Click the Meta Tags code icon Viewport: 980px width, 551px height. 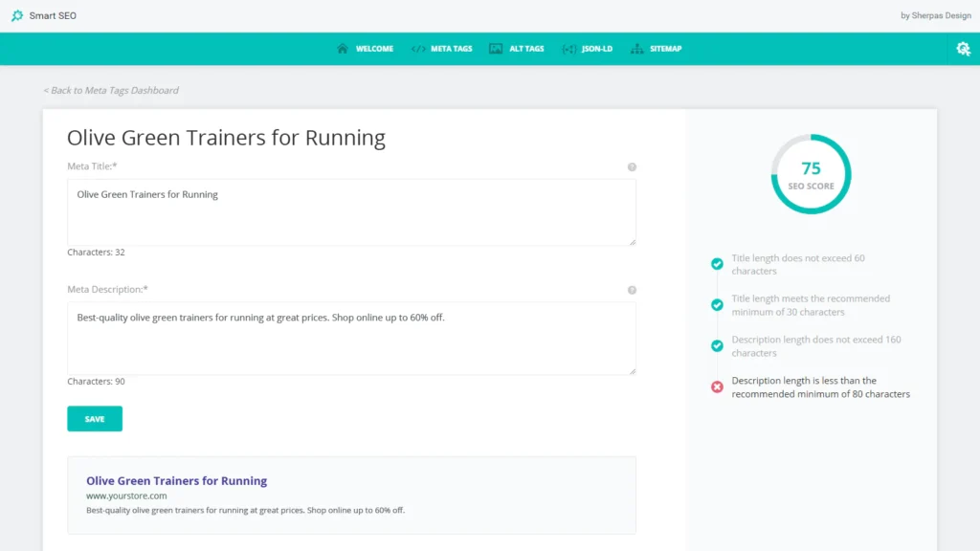click(418, 49)
